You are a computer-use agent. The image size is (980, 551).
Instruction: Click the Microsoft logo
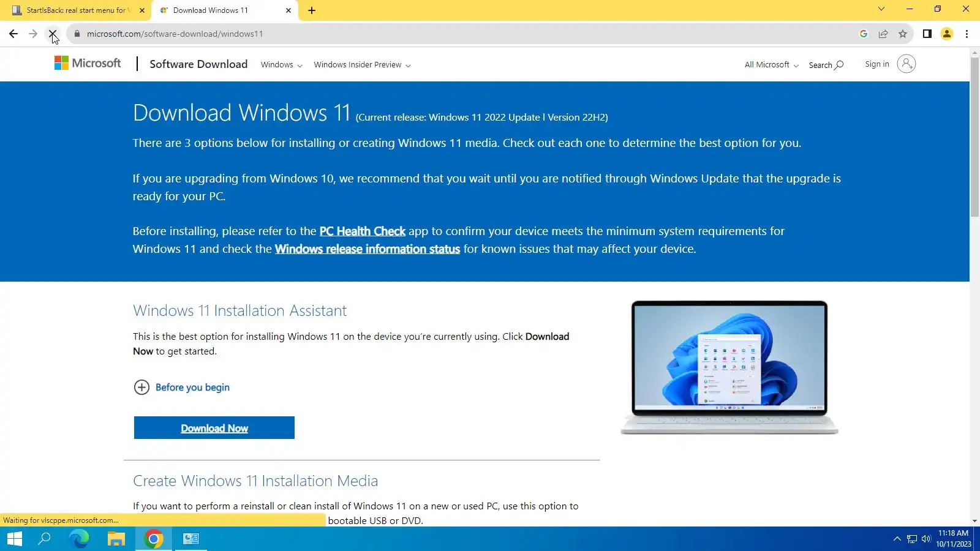pyautogui.click(x=88, y=63)
